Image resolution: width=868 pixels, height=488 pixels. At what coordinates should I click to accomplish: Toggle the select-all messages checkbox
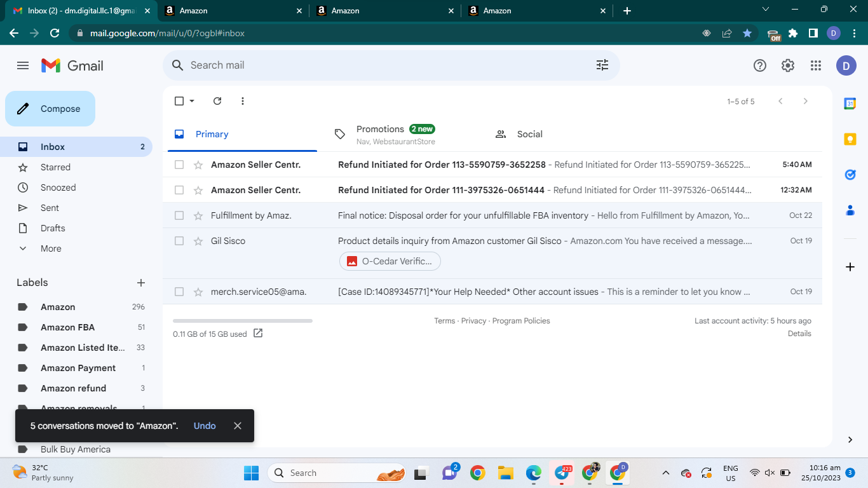[x=179, y=101]
